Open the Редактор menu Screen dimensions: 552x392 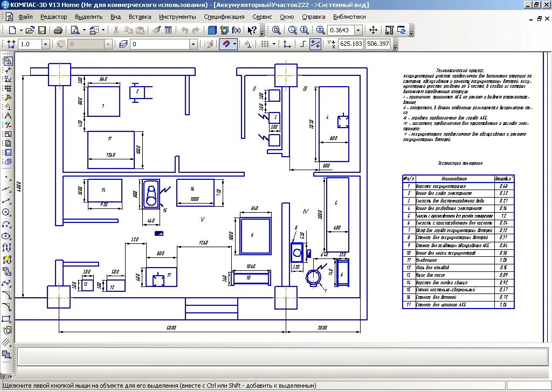click(x=54, y=17)
